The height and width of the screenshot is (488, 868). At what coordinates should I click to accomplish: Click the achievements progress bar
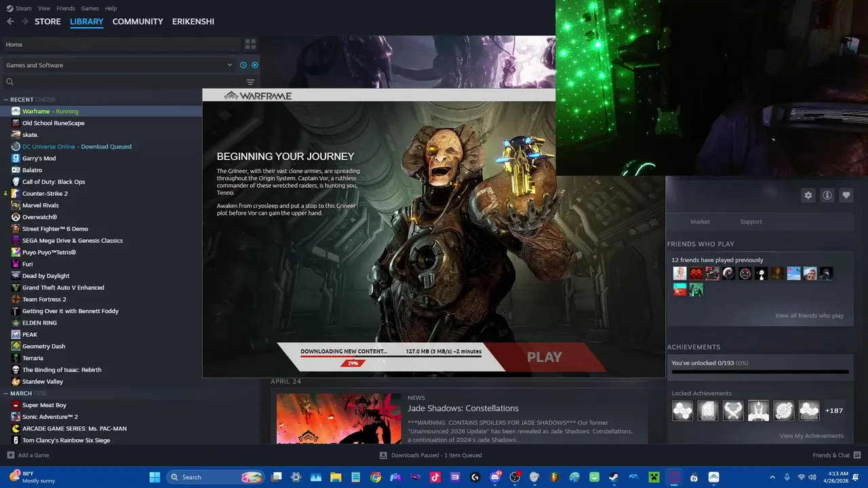click(x=760, y=371)
